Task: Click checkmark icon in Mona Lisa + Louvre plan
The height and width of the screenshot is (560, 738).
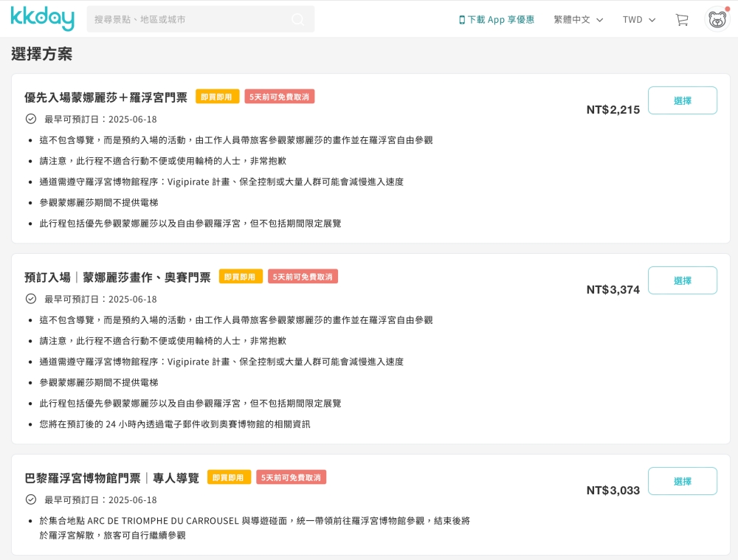Action: pyautogui.click(x=31, y=119)
